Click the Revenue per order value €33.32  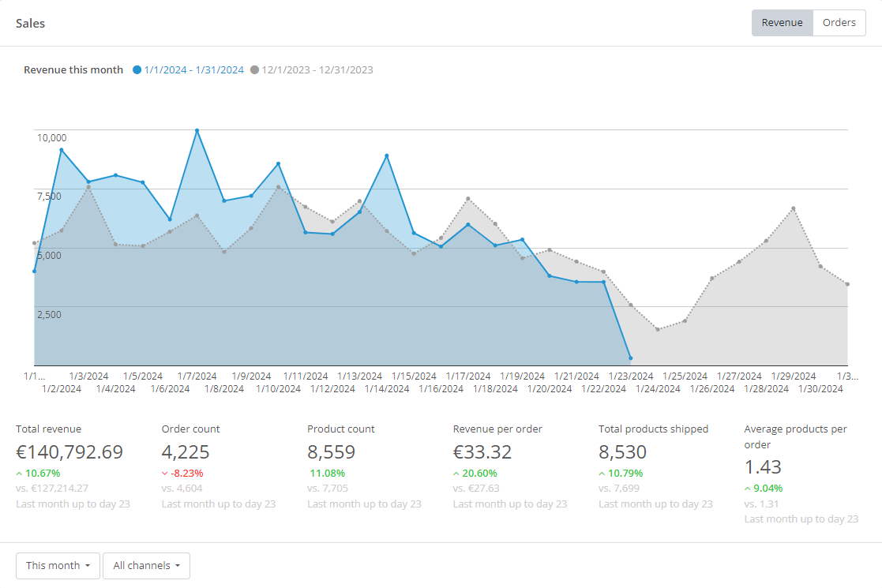pos(482,452)
